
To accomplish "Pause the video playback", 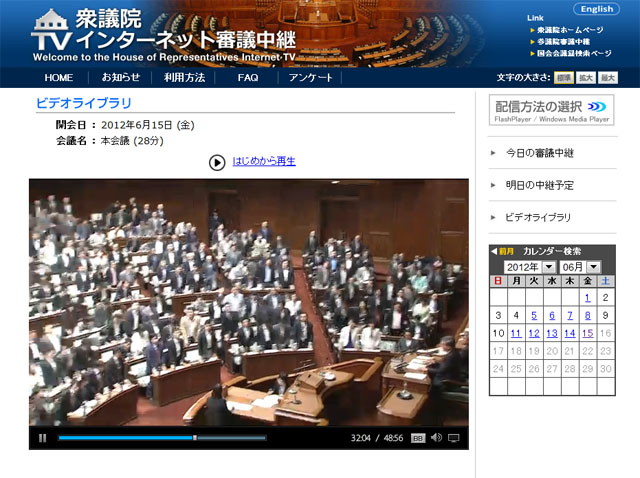I will [x=42, y=438].
